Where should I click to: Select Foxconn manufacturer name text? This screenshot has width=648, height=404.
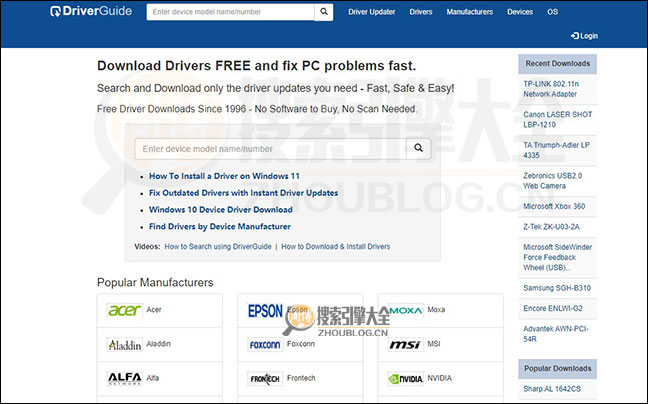(300, 344)
